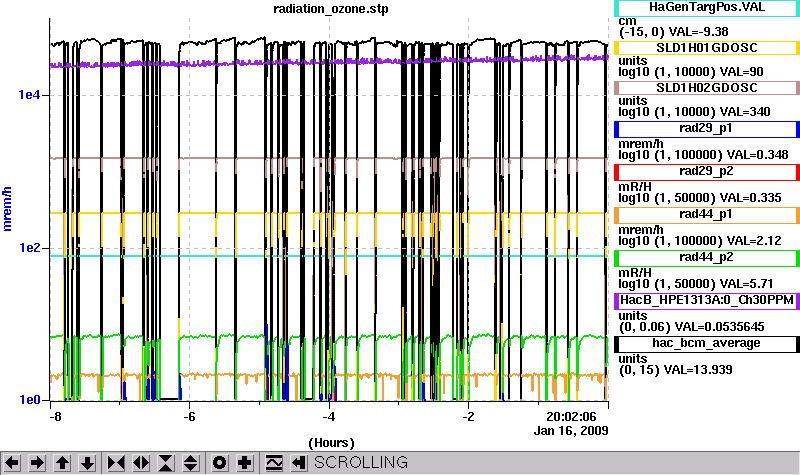Select the rad44_p2 green legend entry
Screen dimensions: 800x475
pyautogui.click(x=707, y=258)
